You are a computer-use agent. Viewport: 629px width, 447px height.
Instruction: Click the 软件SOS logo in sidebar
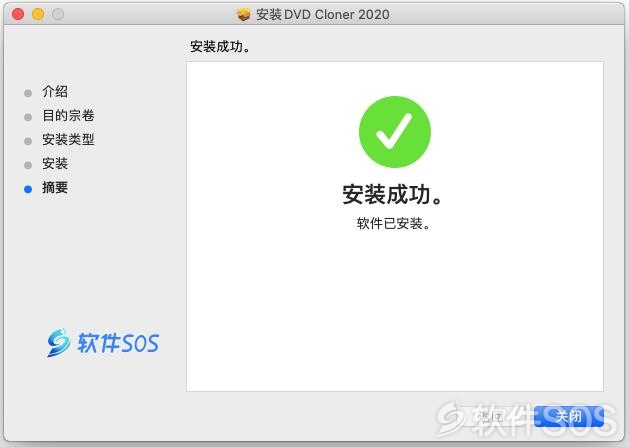pyautogui.click(x=103, y=343)
